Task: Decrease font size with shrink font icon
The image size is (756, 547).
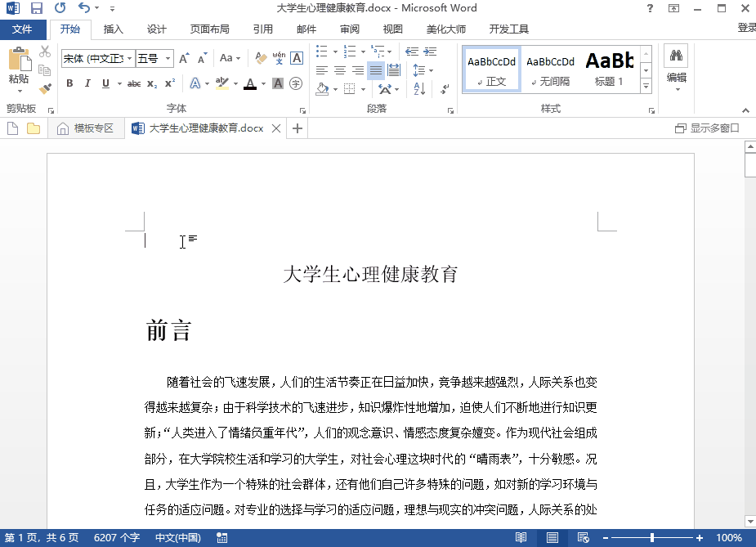Action: click(x=203, y=58)
